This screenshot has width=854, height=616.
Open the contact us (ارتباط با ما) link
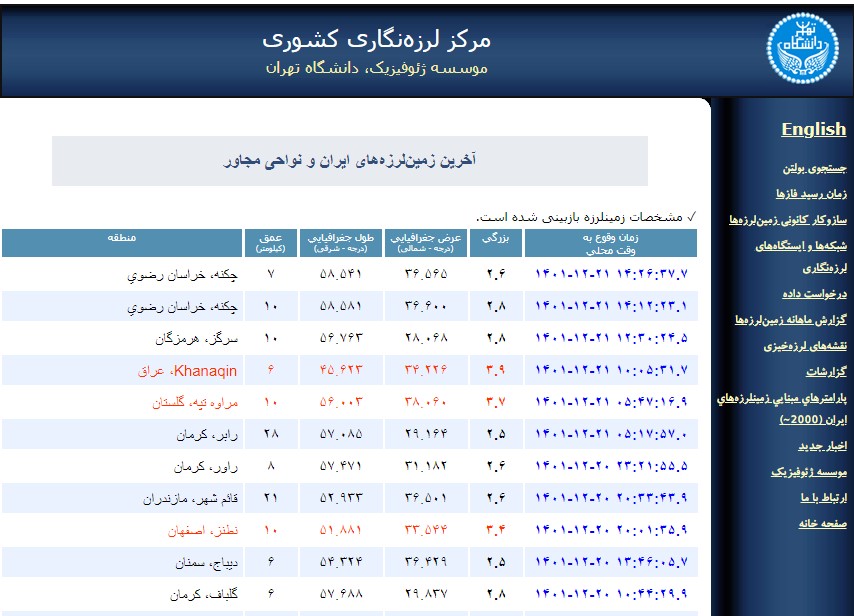tap(822, 497)
